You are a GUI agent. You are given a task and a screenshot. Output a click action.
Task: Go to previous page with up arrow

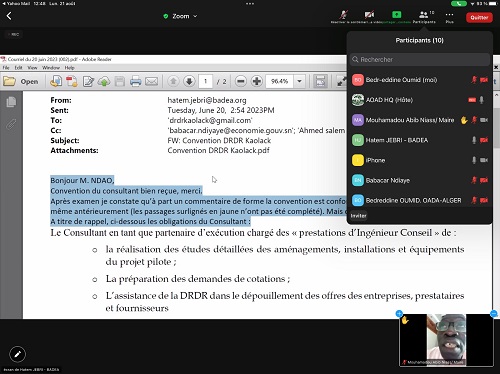tap(173, 81)
